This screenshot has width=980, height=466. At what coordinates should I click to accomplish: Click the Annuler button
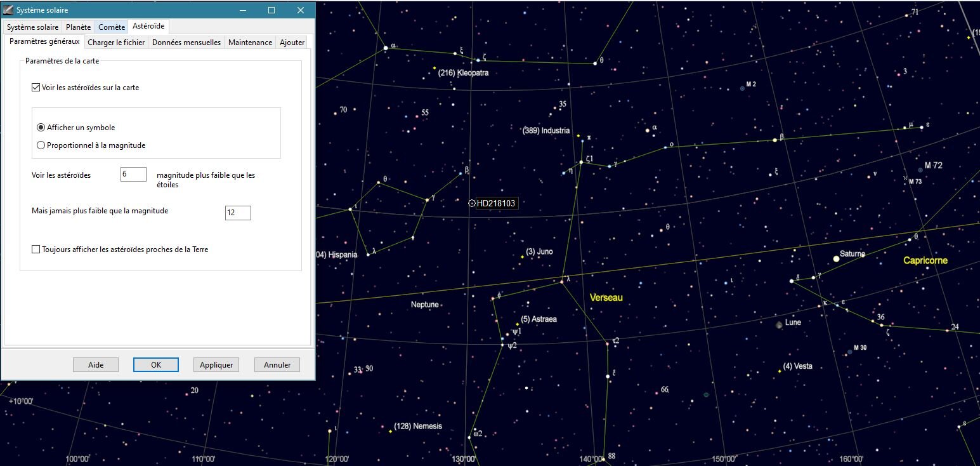pyautogui.click(x=277, y=364)
